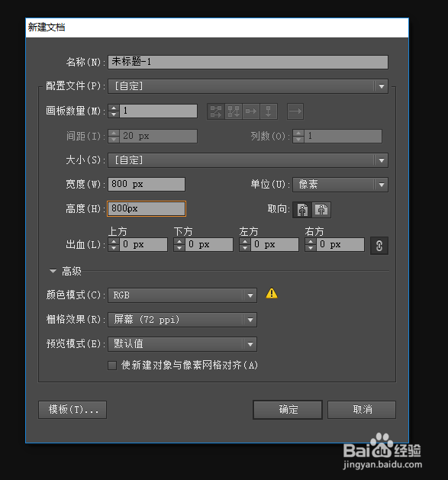The image size is (448, 480).
Task: Select arrange by row artboard icon
Action: (251, 111)
